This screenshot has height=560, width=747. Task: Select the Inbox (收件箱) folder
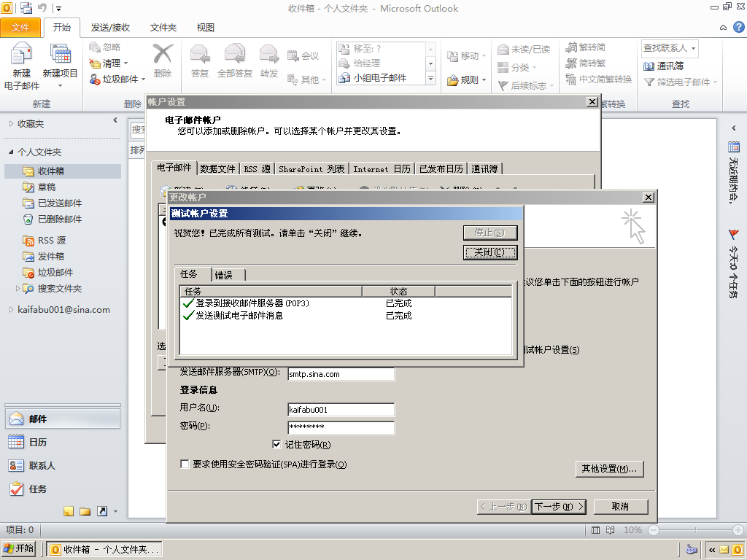63,171
